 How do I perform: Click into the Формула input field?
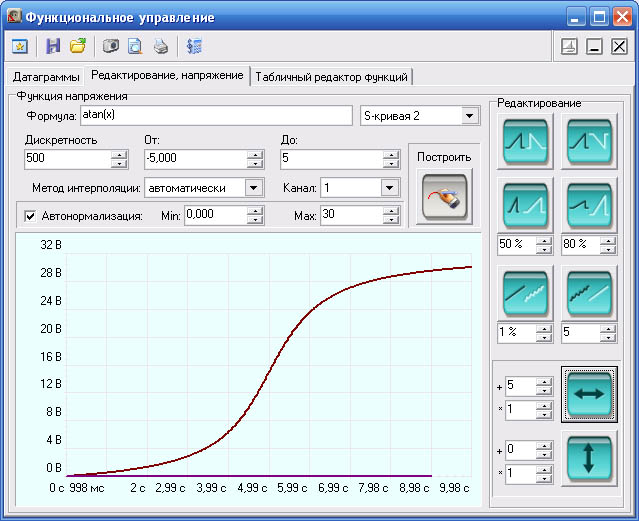pyautogui.click(x=215, y=116)
